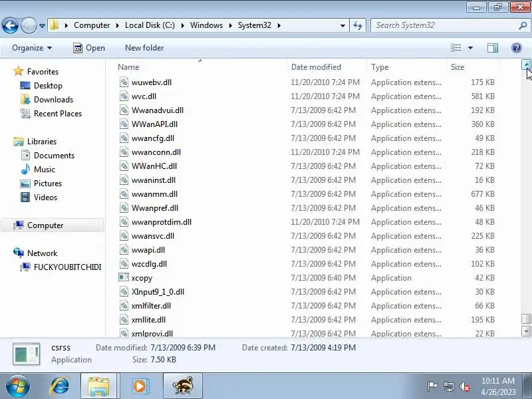Open the Windows Start menu
Viewport: 532px width, 399px height.
(18, 386)
